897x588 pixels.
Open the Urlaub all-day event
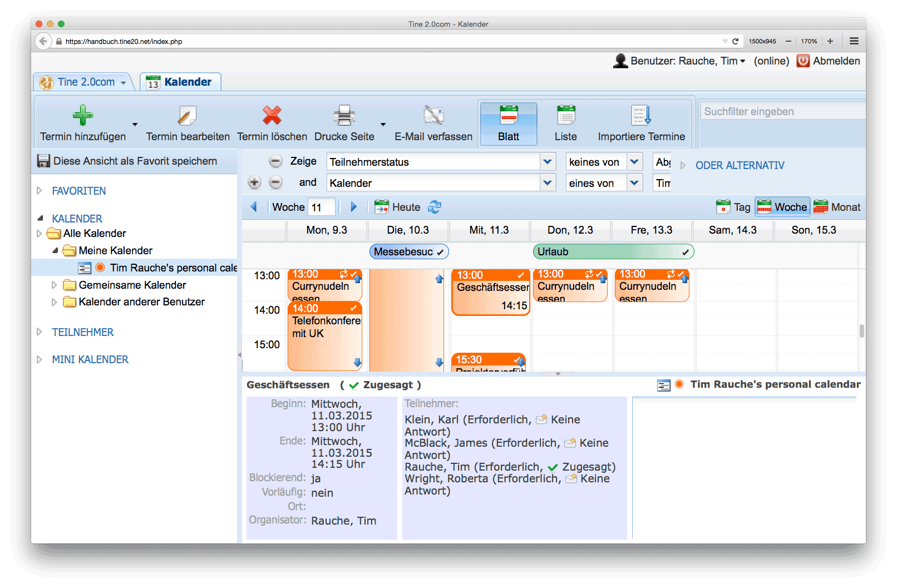(613, 251)
